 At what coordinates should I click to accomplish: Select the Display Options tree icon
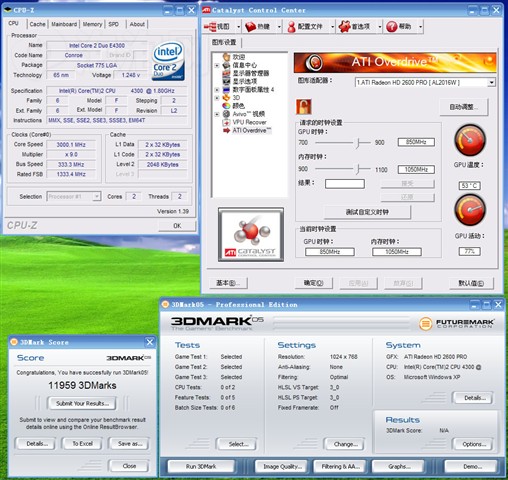(227, 81)
